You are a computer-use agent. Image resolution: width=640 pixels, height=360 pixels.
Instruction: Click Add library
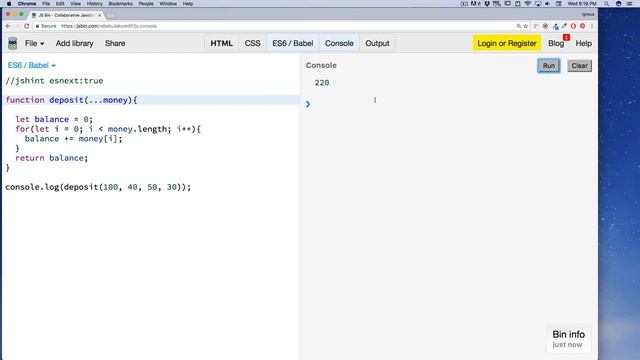click(x=74, y=43)
